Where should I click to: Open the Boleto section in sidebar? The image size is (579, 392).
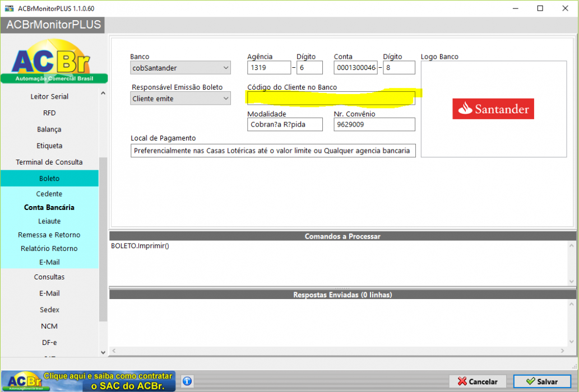(49, 179)
